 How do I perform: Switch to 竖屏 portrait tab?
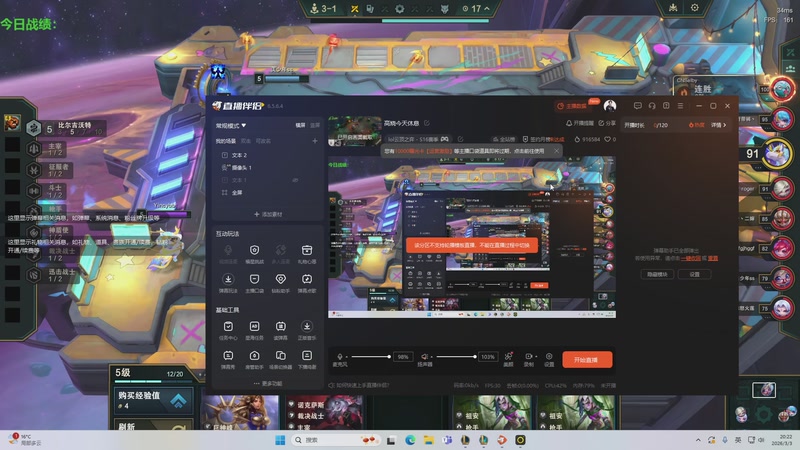315,126
